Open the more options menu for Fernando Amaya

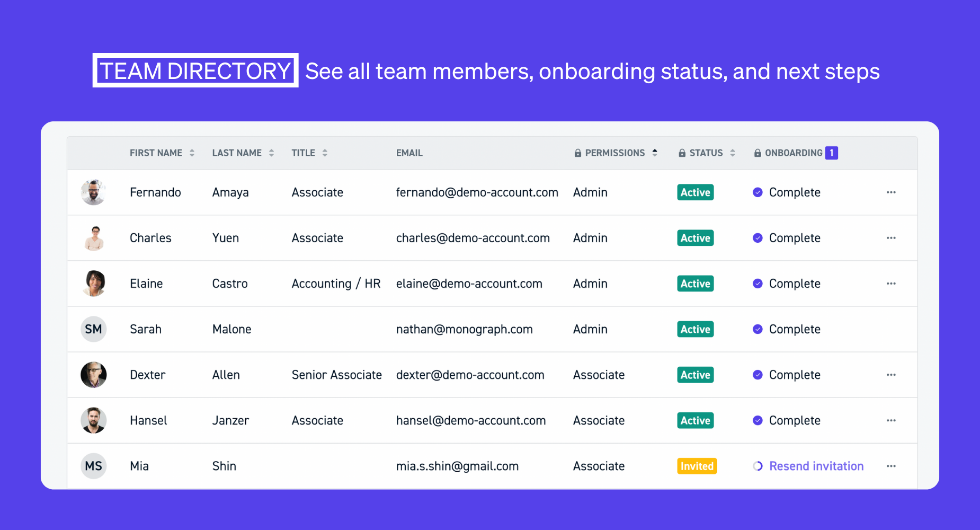tap(891, 192)
